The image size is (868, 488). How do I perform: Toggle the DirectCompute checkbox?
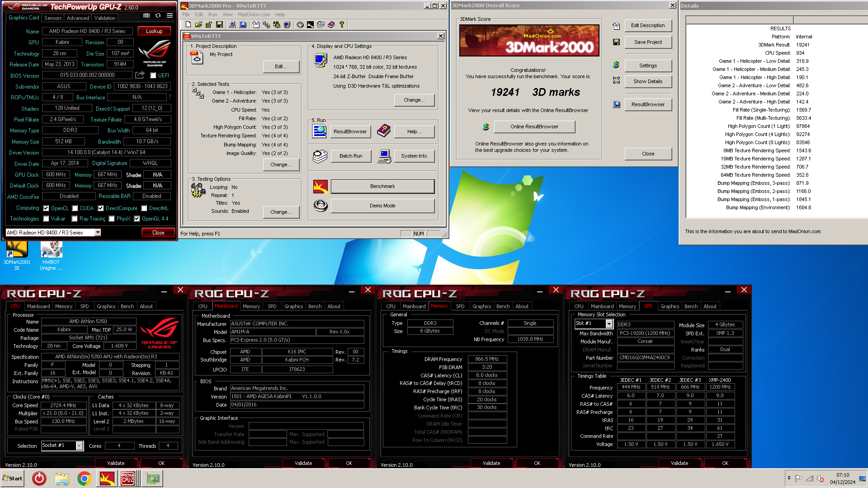click(101, 208)
